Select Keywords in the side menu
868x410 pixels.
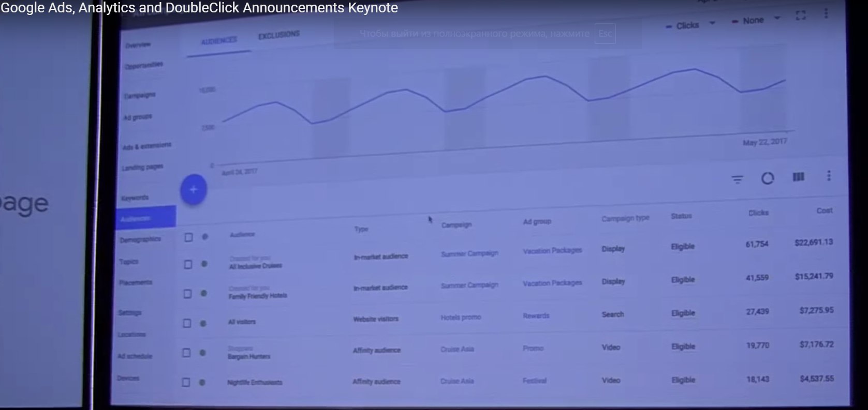tap(135, 198)
